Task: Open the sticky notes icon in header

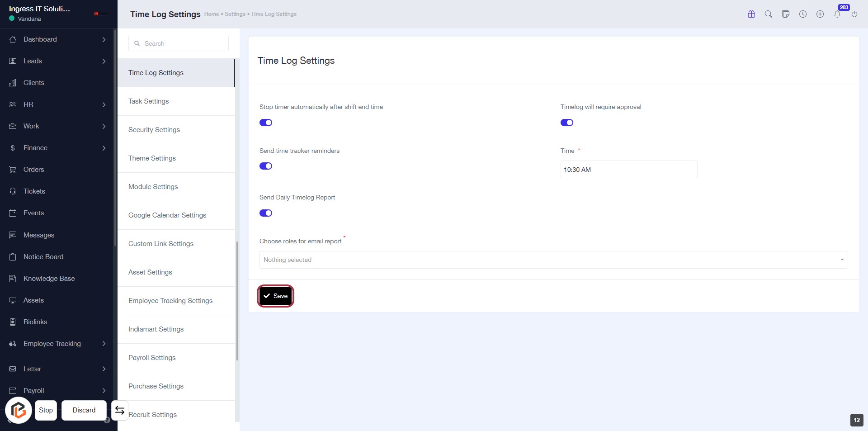Action: (786, 14)
